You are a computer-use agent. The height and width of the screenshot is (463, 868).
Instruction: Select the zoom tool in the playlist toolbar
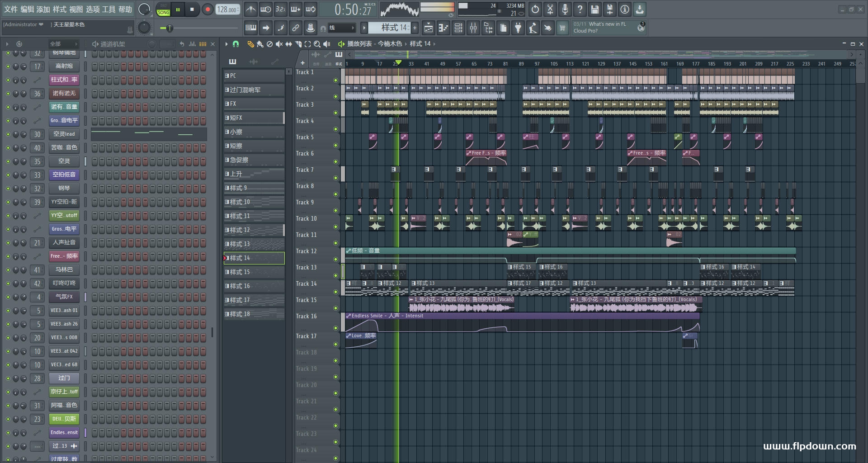coord(317,44)
